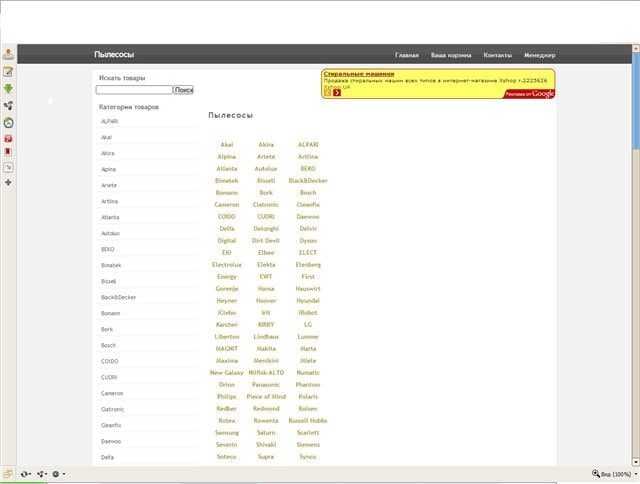Click the Пылесосы site title in the header
The height and width of the screenshot is (484, 640).
click(x=114, y=54)
